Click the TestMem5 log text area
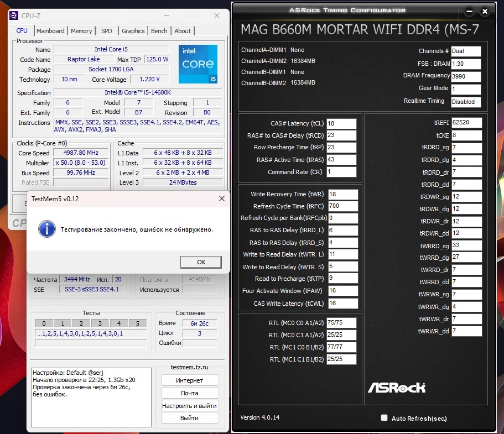This screenshot has width=504, height=434. coord(91,397)
